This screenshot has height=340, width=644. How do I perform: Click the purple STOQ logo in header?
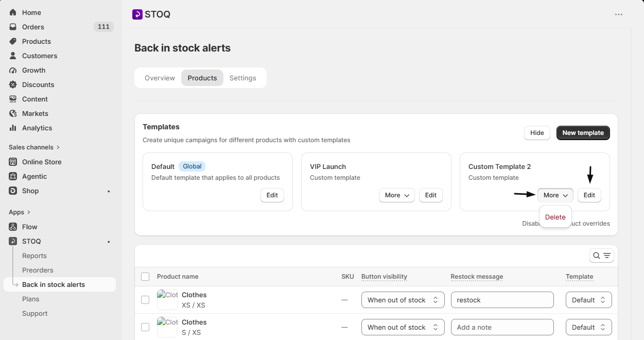[137, 14]
